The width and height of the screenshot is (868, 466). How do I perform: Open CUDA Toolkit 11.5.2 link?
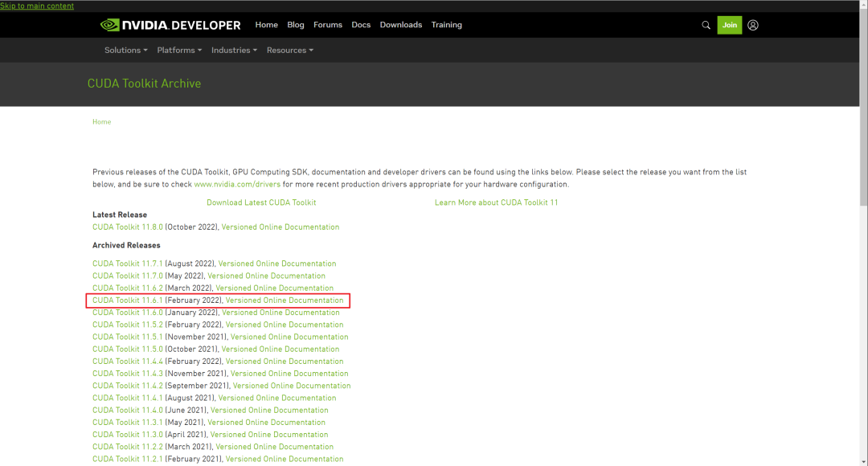[128, 325]
